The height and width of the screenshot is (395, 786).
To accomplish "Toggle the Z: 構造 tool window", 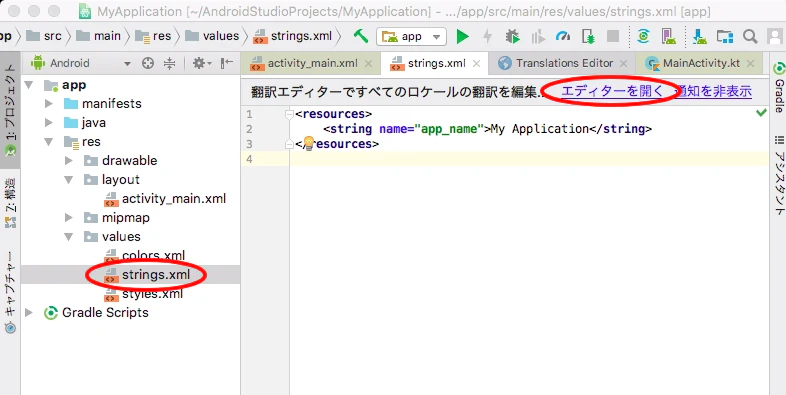I will (11, 203).
